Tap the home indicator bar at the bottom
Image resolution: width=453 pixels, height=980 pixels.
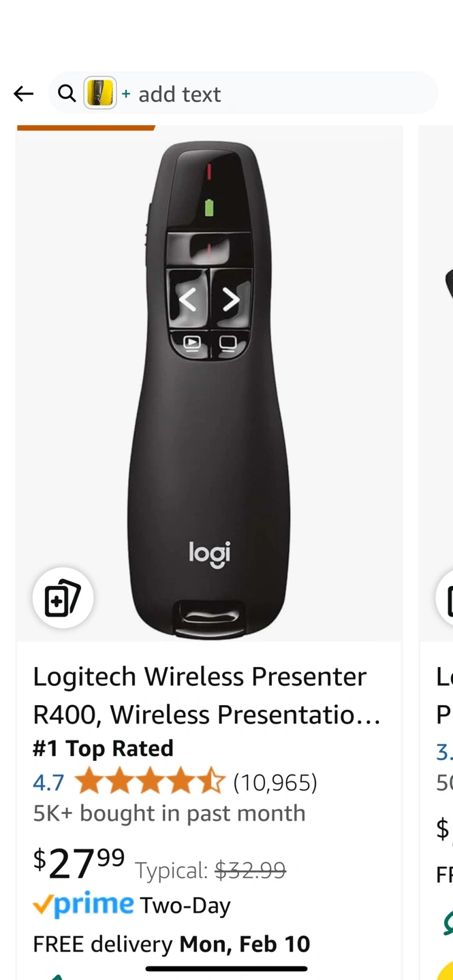tap(226, 968)
